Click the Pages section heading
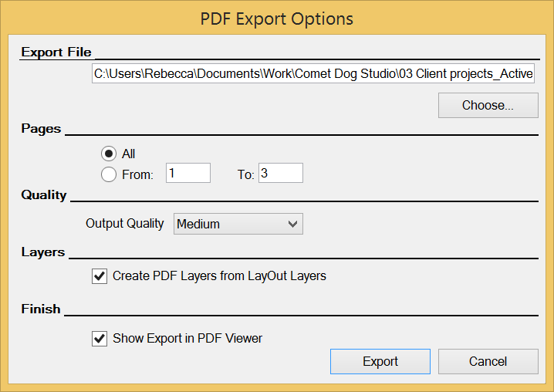554x392 pixels. point(41,129)
